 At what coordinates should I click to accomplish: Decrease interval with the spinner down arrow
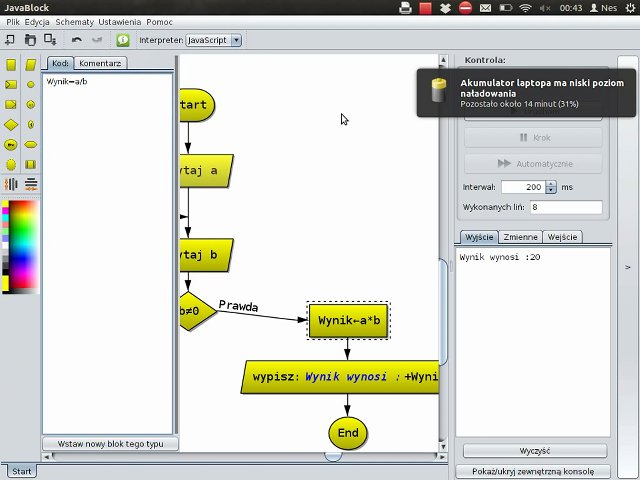tap(551, 190)
